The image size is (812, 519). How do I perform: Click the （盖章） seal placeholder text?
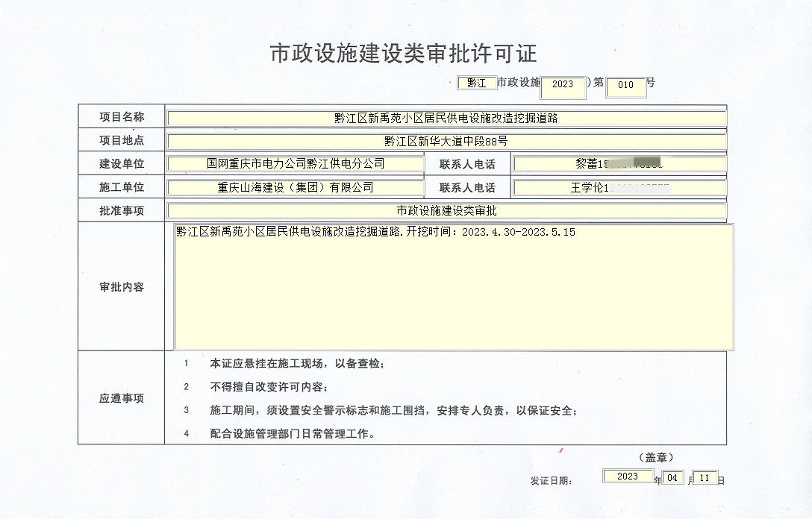[x=656, y=457]
